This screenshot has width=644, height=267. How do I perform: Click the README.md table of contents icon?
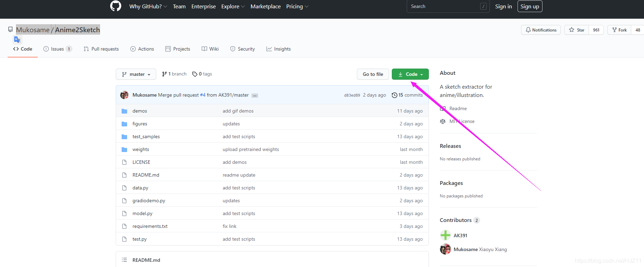click(x=124, y=260)
